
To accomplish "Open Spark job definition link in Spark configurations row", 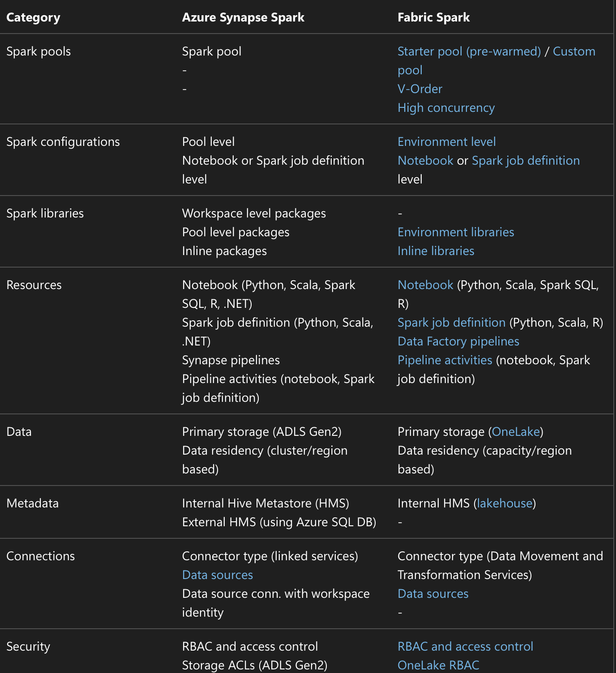I will [x=526, y=160].
